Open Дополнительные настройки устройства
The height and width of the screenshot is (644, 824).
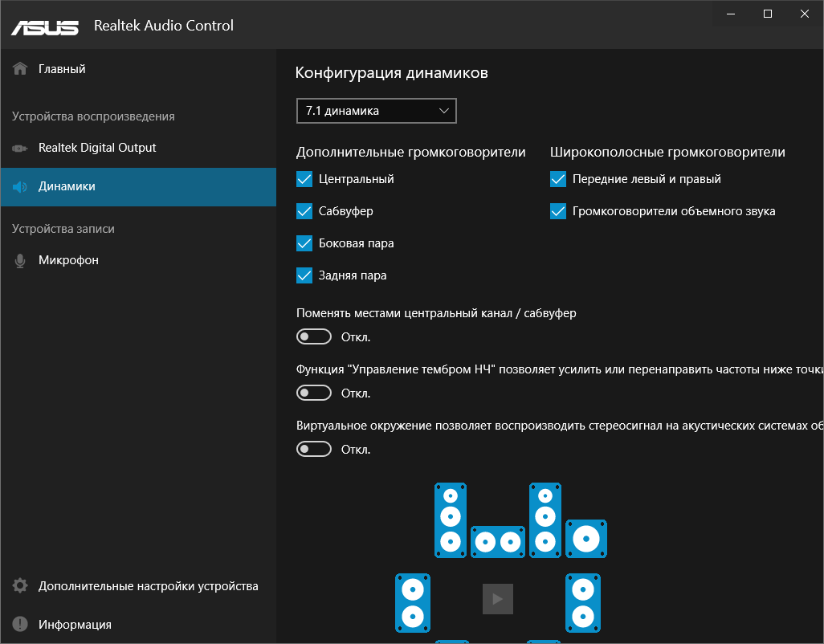pos(148,586)
